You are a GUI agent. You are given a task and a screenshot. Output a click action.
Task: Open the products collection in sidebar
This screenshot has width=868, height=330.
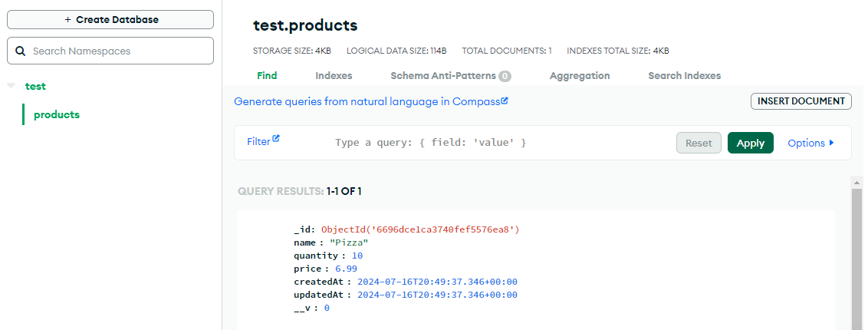57,114
